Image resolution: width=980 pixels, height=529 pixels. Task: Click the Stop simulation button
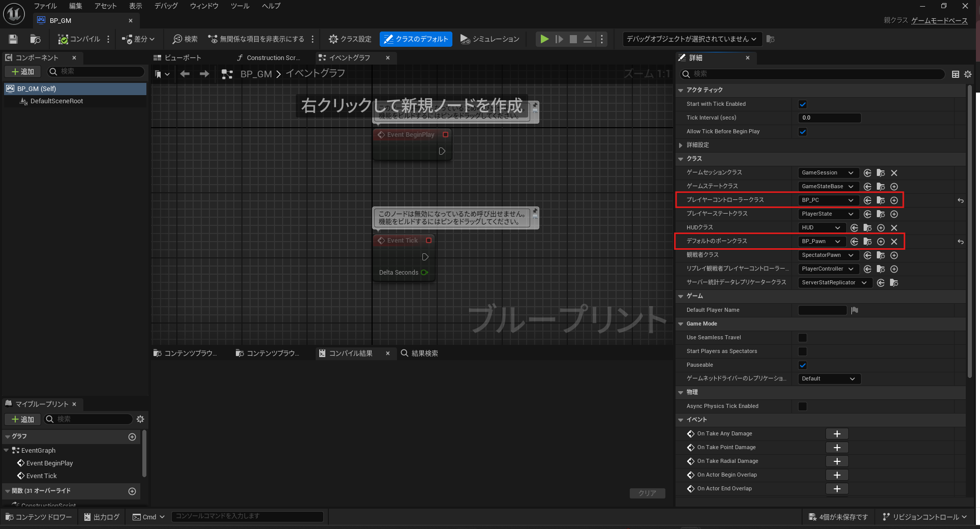pos(573,39)
